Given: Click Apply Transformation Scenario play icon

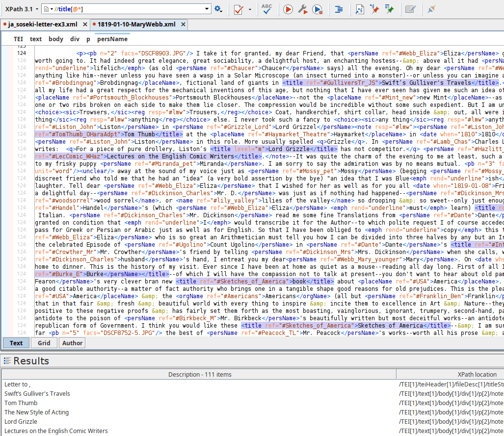Looking at the screenshot, I should click(288, 9).
